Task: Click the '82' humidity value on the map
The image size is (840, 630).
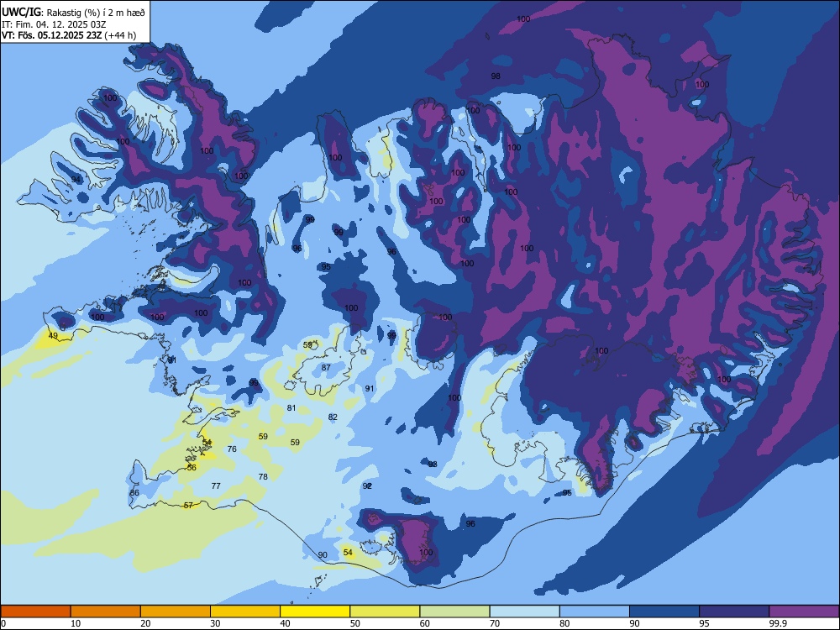Action: (333, 417)
